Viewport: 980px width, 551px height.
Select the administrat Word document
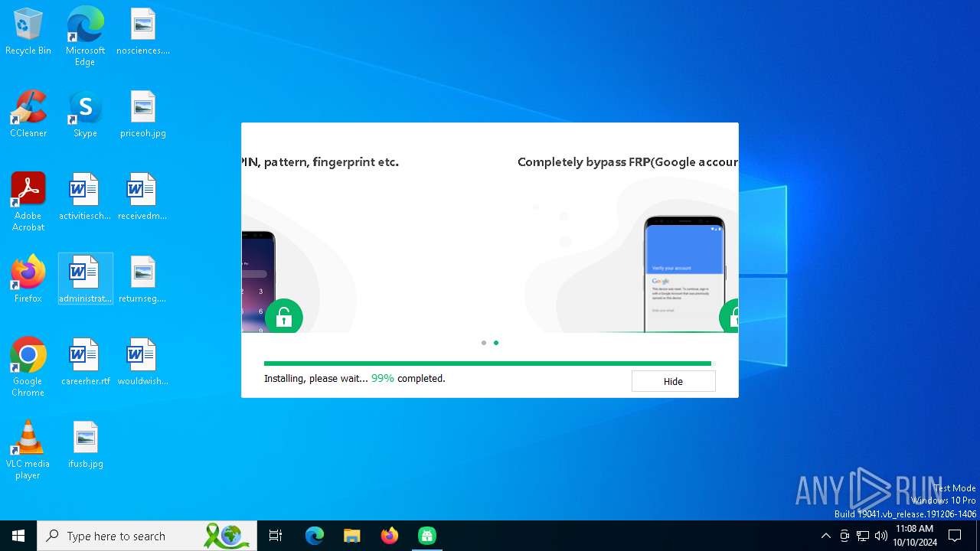pos(85,280)
